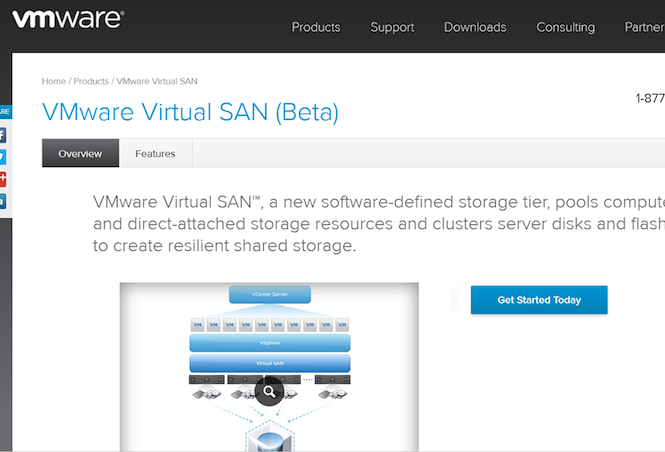This screenshot has height=452, width=665.
Task: Click the vSphere bar in diagram
Action: [x=270, y=343]
